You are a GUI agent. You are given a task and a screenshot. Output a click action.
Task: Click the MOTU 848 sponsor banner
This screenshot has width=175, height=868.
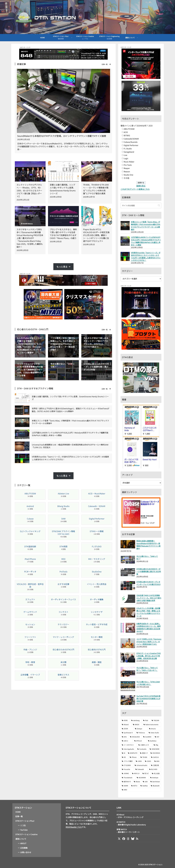click(63, 54)
